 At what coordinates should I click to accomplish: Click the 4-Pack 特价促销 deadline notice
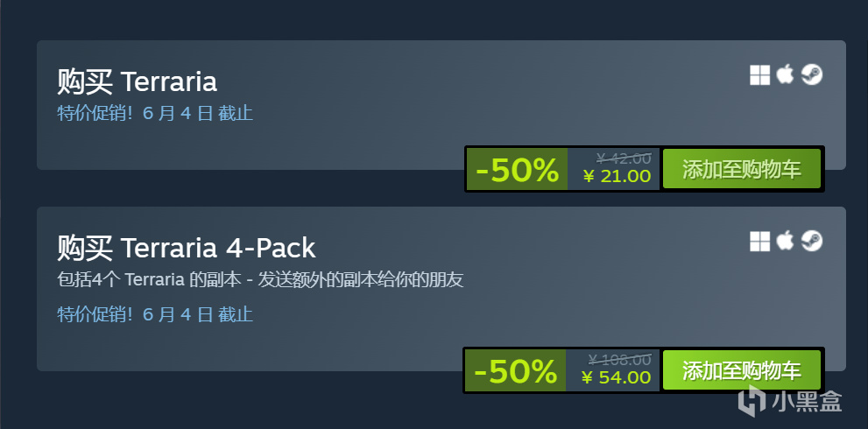click(155, 314)
